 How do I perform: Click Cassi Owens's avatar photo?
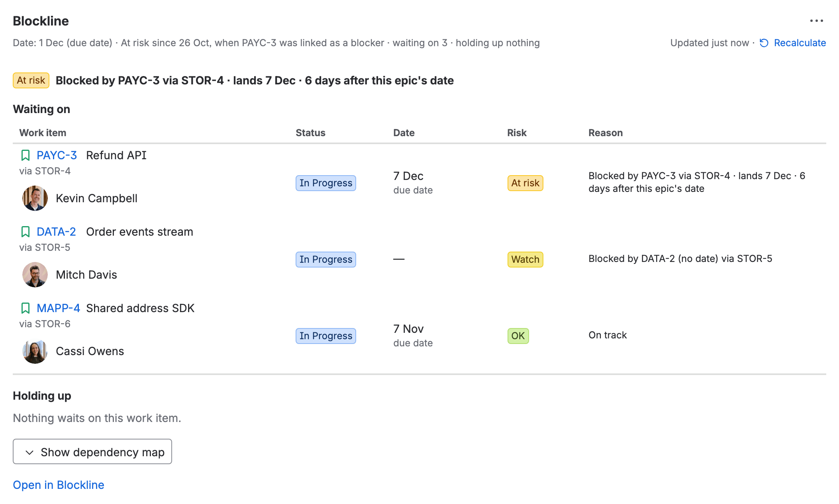[x=35, y=351]
